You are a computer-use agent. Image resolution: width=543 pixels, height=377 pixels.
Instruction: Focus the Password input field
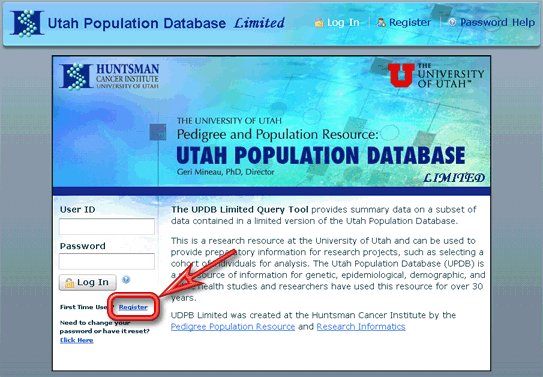point(107,261)
